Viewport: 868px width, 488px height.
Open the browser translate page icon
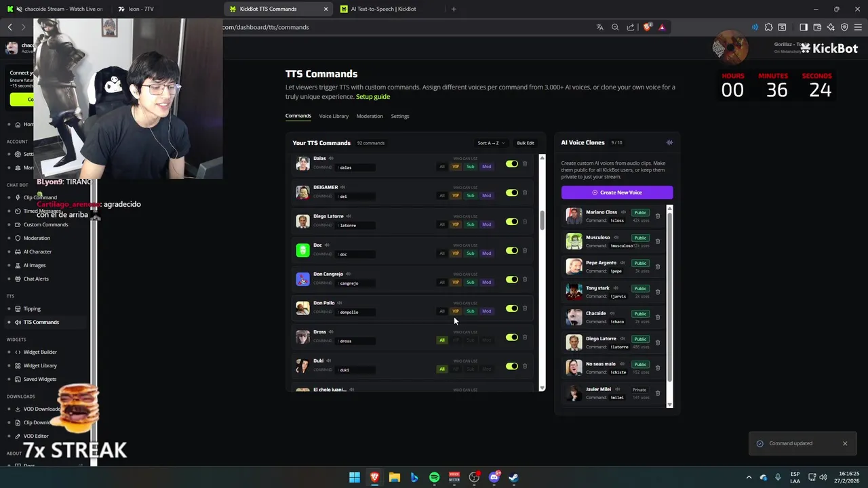[599, 27]
